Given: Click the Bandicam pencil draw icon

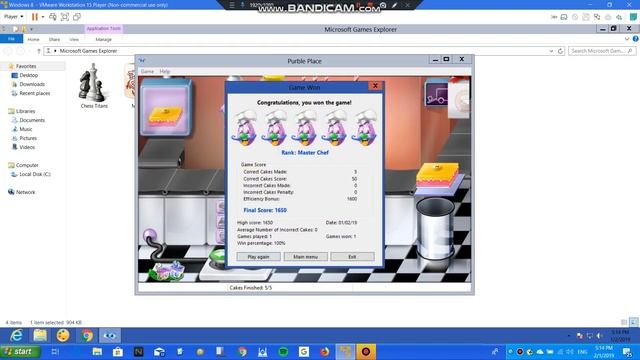Looking at the screenshot, I should click(395, 5).
